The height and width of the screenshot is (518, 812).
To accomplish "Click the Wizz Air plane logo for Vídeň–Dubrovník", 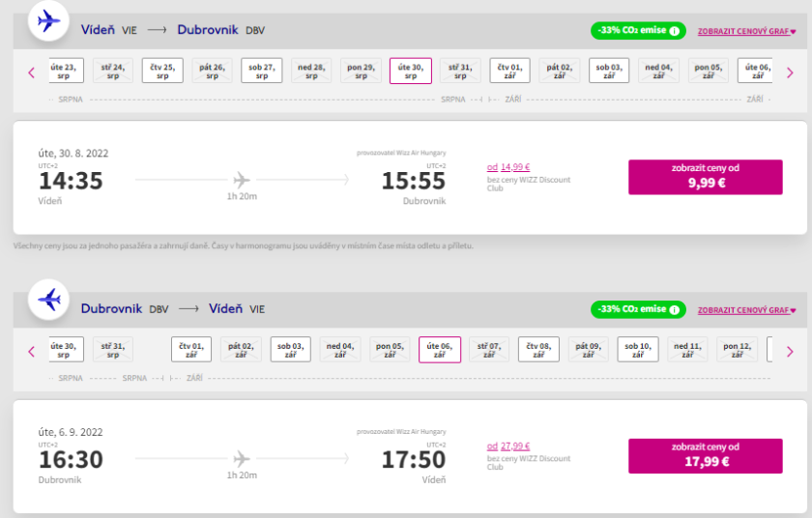I will [47, 21].
